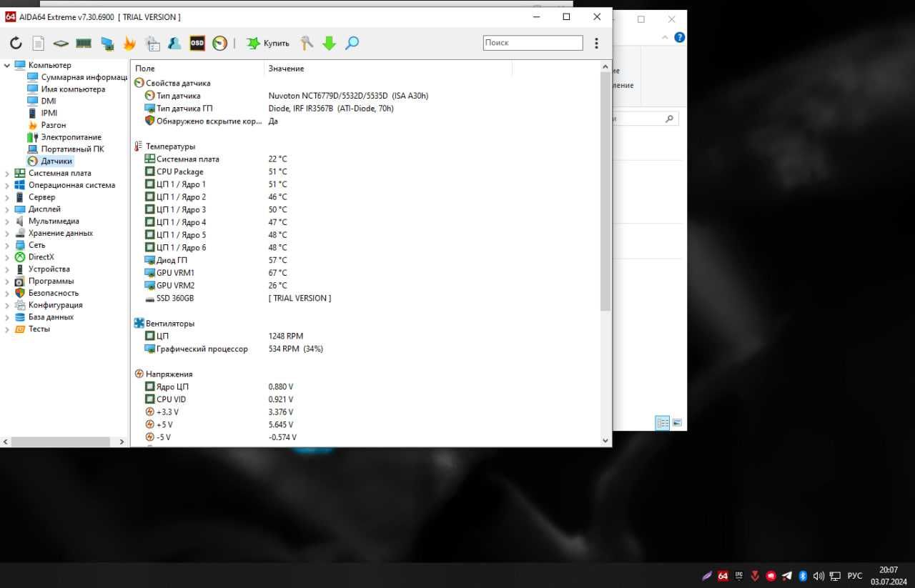Select the Диод ГП temperature row

(365, 260)
